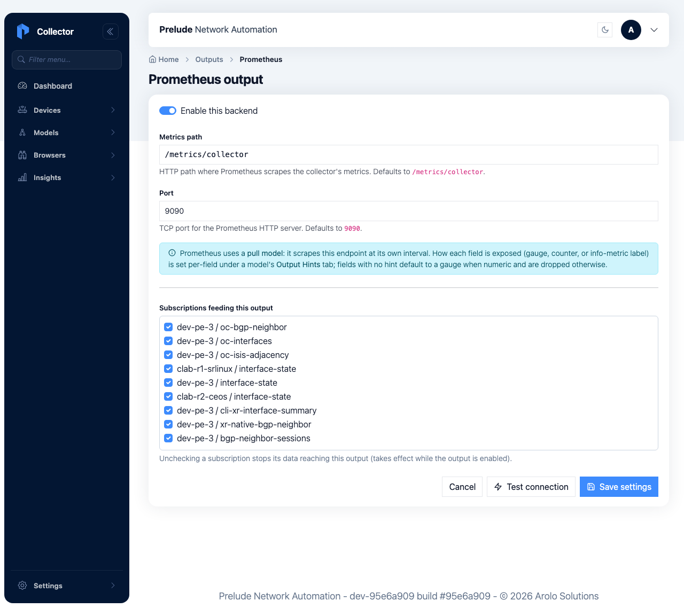Uncheck dev-pe-3 / interface-state subscription
Viewport: 684px width, 616px height.
click(x=168, y=383)
